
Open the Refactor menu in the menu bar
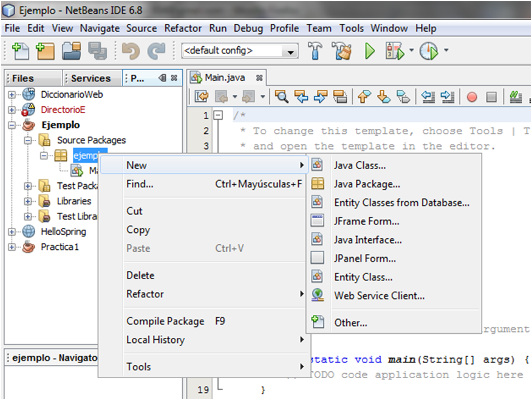coord(183,28)
